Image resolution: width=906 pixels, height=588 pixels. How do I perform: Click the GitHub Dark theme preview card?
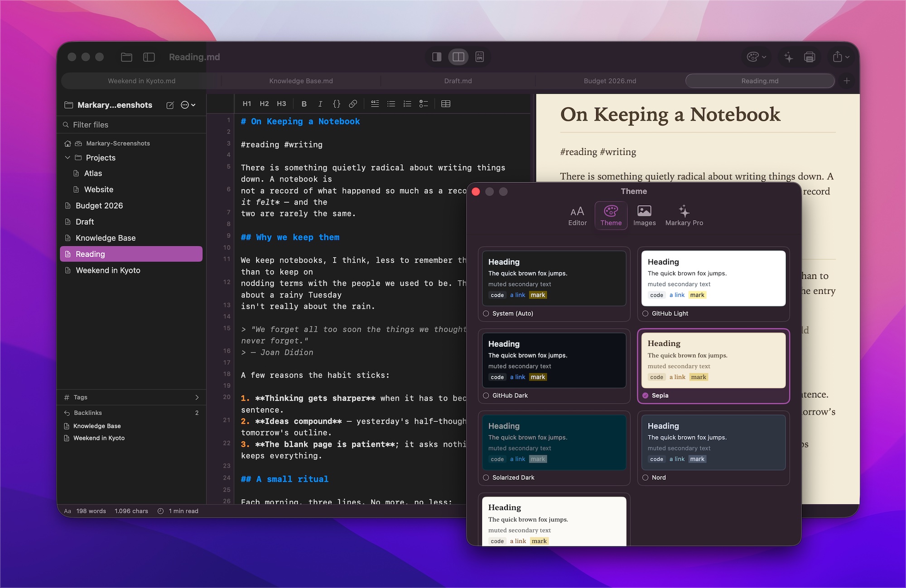[x=554, y=360]
